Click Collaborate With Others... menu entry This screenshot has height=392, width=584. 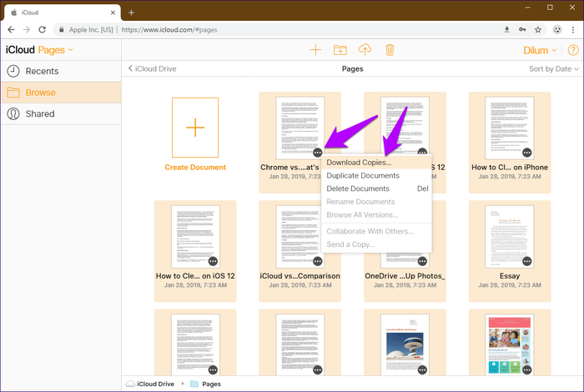pyautogui.click(x=376, y=231)
